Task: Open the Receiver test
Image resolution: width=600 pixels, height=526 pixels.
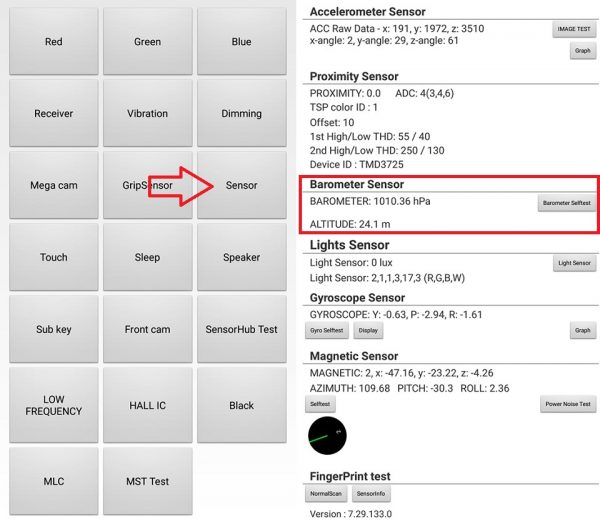Action: (54, 113)
